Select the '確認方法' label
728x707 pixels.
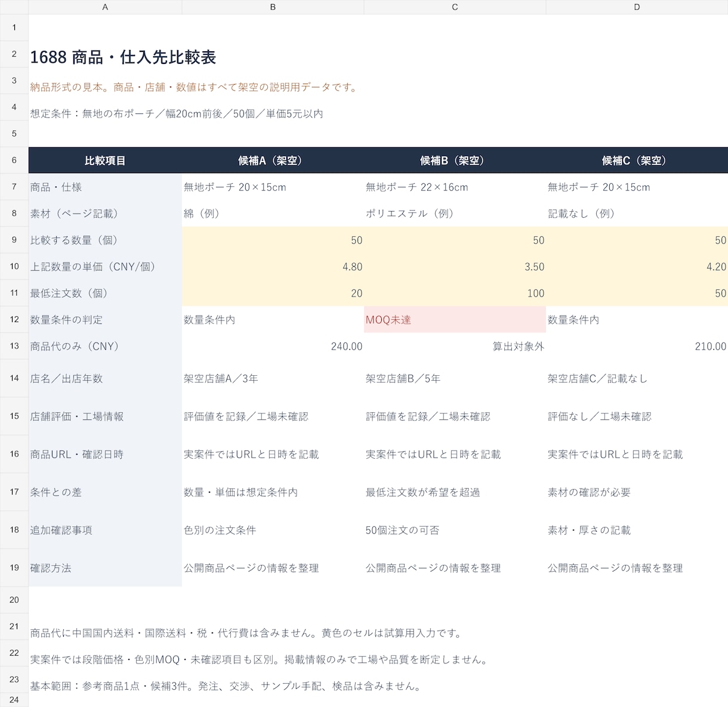point(105,567)
